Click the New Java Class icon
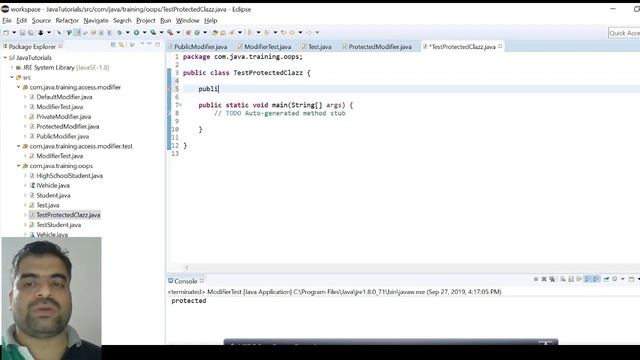Image resolution: width=640 pixels, height=360 pixels. [197, 33]
